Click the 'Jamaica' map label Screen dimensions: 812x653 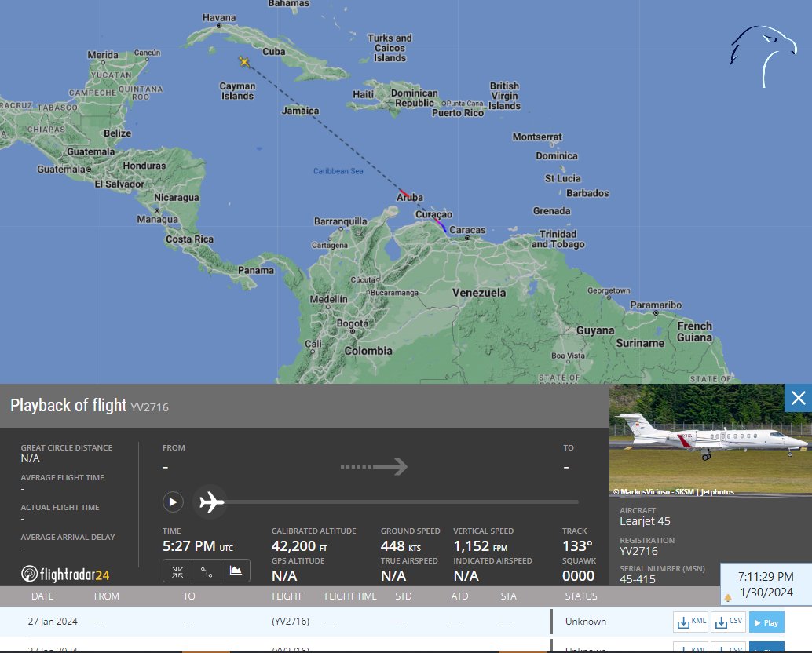(x=300, y=111)
